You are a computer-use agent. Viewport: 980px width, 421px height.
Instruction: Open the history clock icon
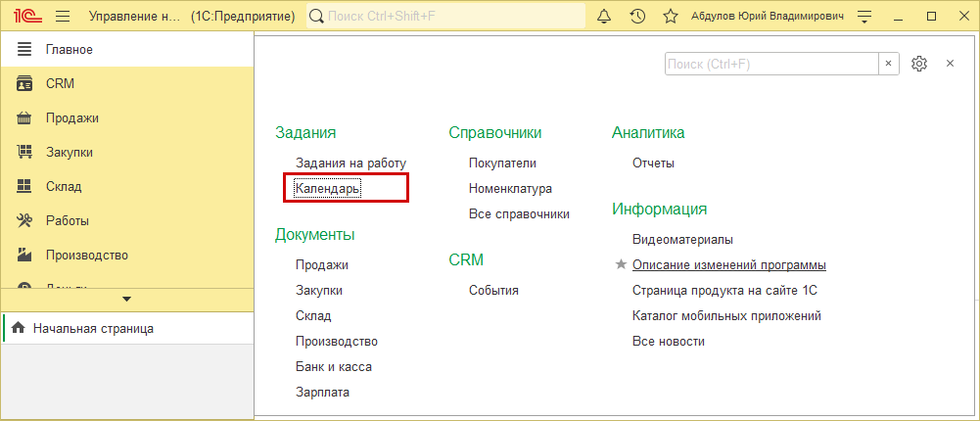coord(637,17)
